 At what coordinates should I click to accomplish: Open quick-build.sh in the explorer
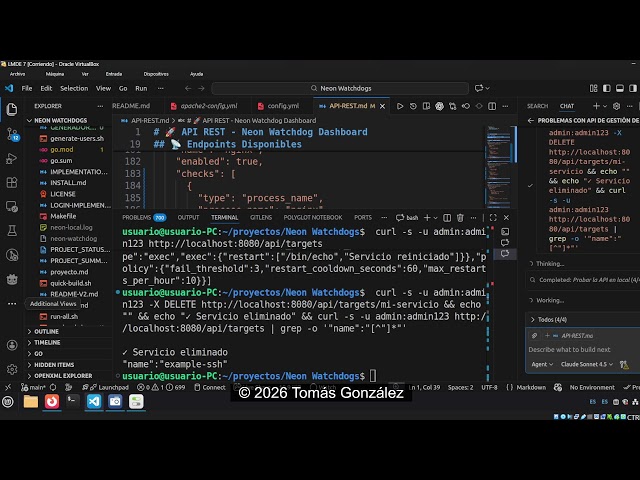(71, 283)
